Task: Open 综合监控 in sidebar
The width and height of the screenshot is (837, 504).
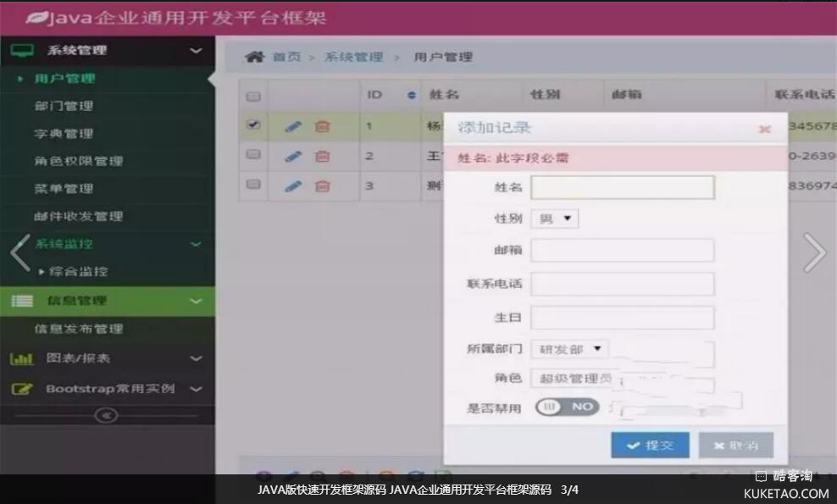Action: click(x=79, y=271)
